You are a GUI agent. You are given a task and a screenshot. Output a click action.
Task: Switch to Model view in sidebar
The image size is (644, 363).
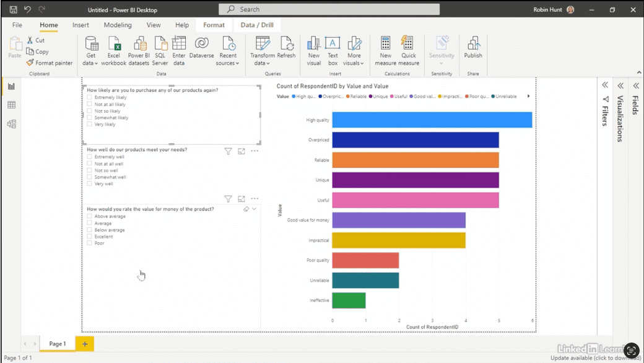point(12,124)
